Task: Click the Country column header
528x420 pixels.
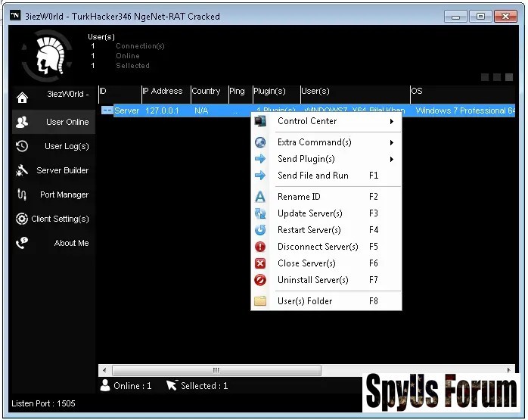Action: (207, 92)
